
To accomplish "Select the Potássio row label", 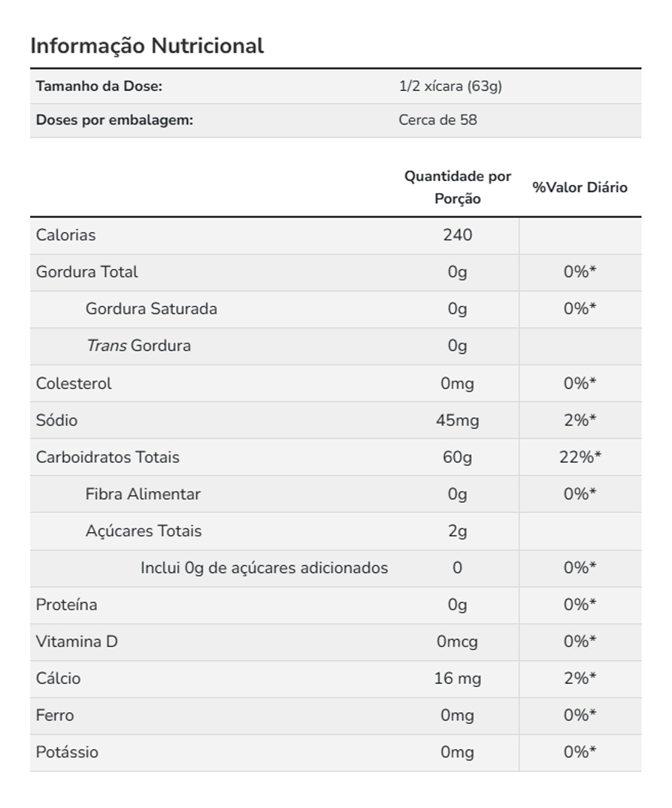I will (x=67, y=752).
